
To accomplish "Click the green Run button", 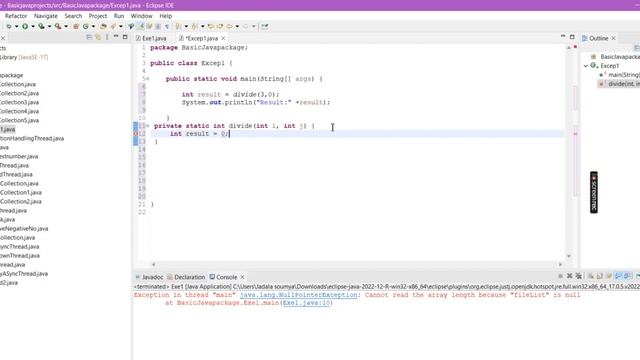I will pyautogui.click(x=25, y=27).
